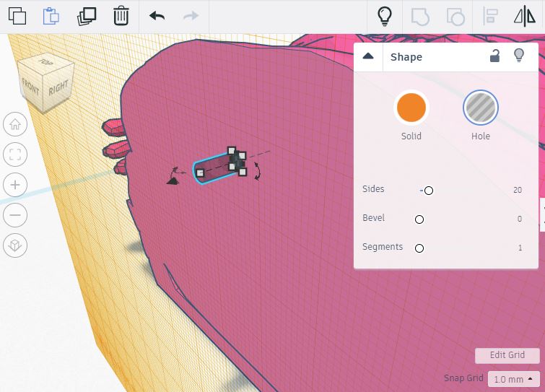Viewport: 545px width, 392px height.
Task: Zoom in with plus button
Action: pyautogui.click(x=15, y=185)
